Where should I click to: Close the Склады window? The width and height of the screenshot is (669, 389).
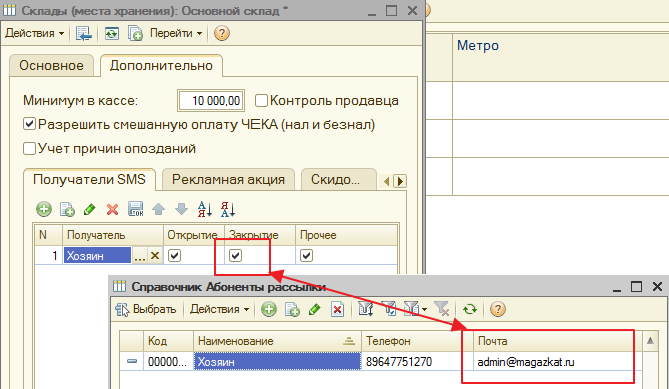412,11
